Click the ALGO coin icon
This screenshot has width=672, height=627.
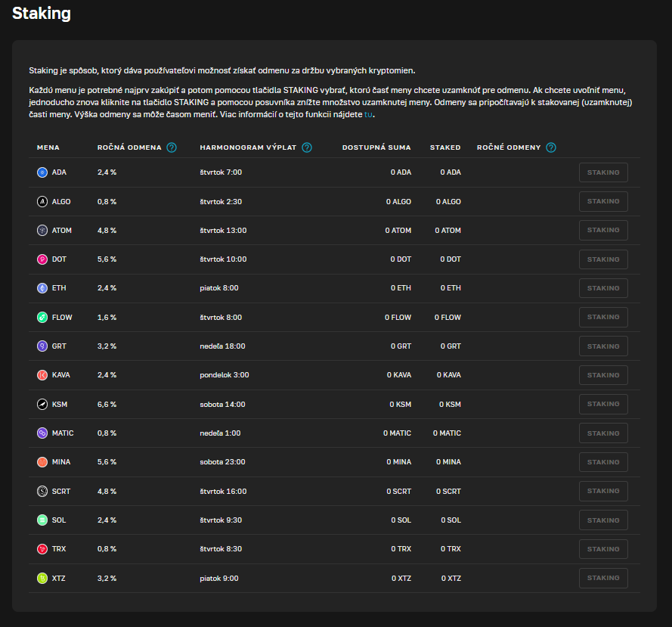(x=42, y=201)
